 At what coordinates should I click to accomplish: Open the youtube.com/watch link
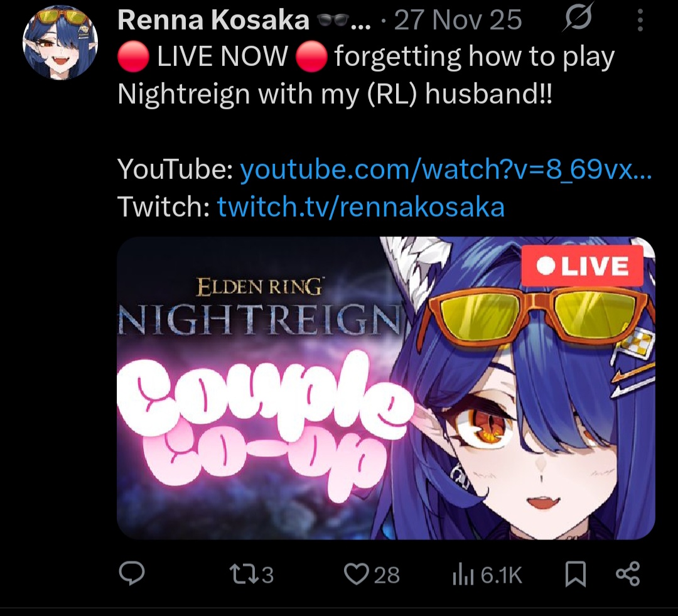tap(446, 169)
